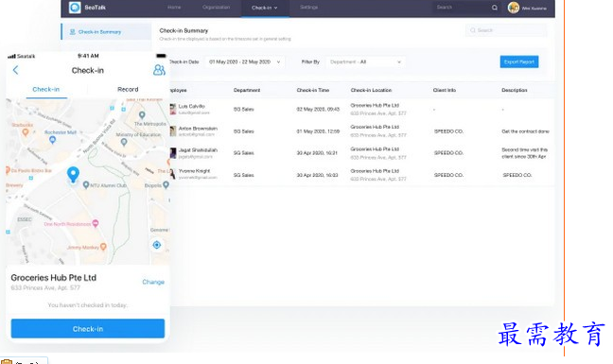Image resolution: width=613 pixels, height=364 pixels.
Task: Click the recenter location button on map
Action: (x=157, y=245)
